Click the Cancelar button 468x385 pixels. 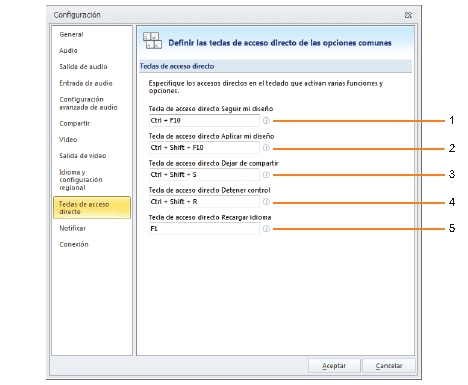(x=389, y=366)
